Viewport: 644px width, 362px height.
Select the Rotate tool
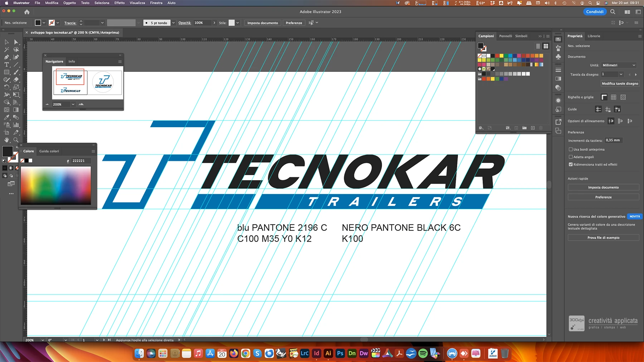tap(6, 87)
